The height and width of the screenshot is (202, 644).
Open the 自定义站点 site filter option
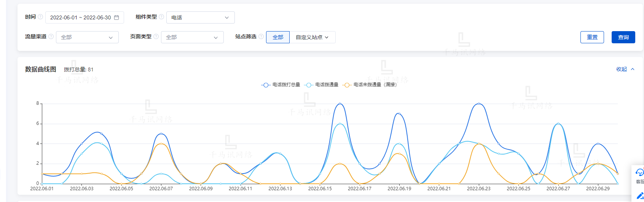312,37
